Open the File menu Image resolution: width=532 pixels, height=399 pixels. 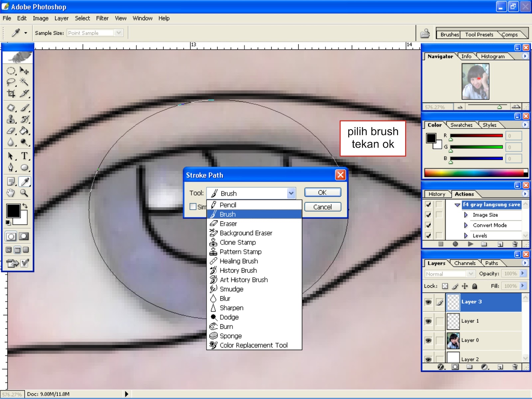point(7,18)
